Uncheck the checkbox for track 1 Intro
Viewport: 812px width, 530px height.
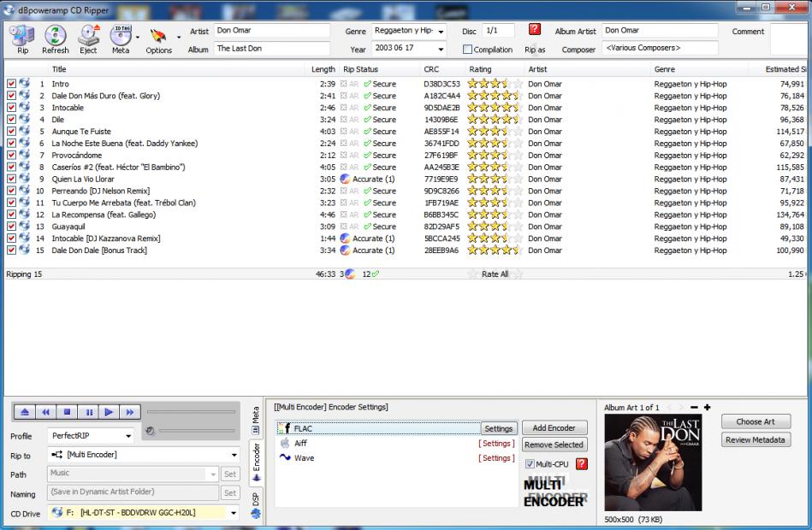click(11, 84)
